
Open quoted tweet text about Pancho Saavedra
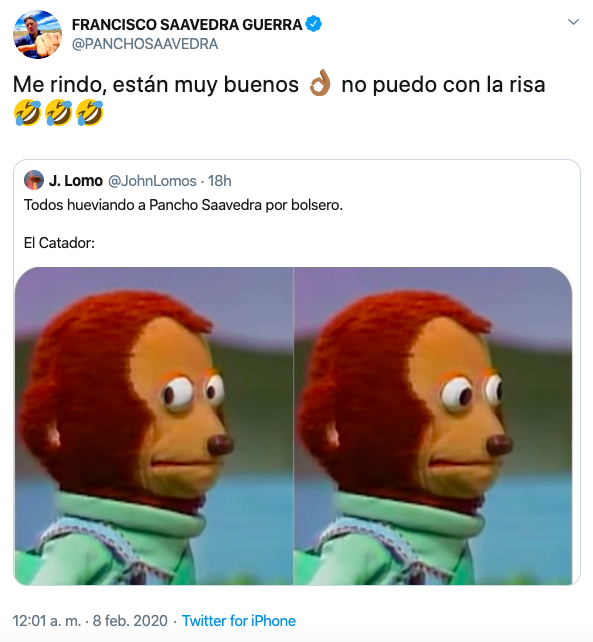pyautogui.click(x=183, y=205)
